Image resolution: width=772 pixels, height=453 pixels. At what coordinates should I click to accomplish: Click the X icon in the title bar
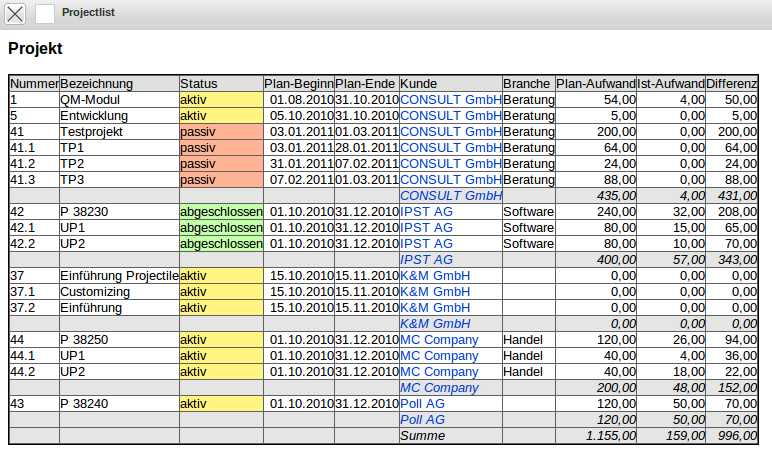(16, 13)
